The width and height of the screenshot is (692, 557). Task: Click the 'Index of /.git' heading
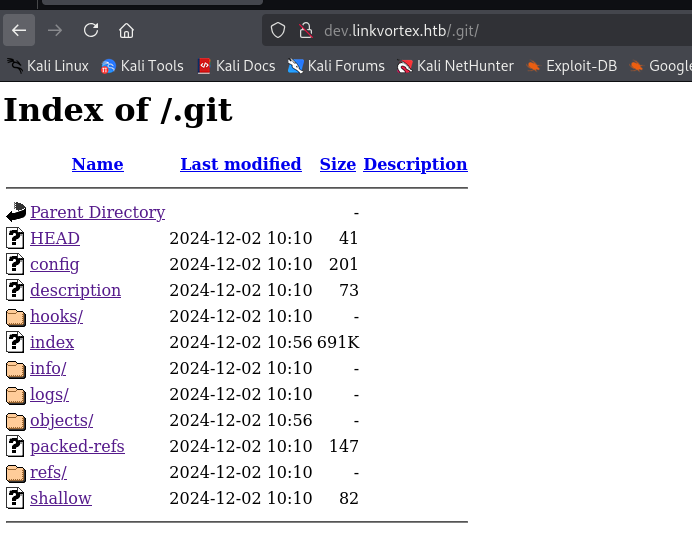point(118,110)
